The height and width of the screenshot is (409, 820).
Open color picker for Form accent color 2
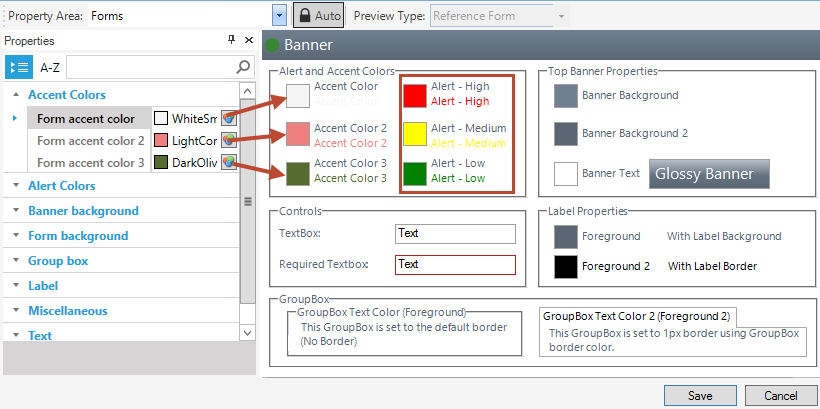click(x=229, y=140)
